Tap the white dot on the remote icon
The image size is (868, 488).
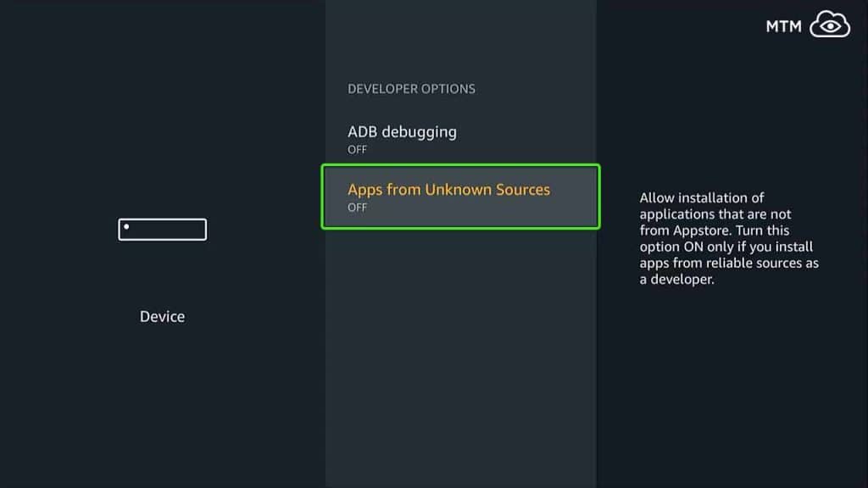tap(129, 225)
